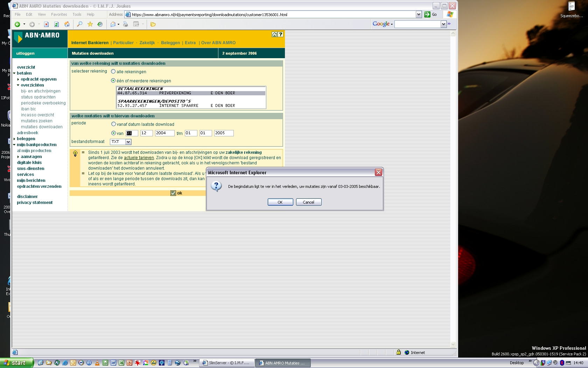Click the browser Back arrow button
Screen dimensions: 588x368
(17, 24)
